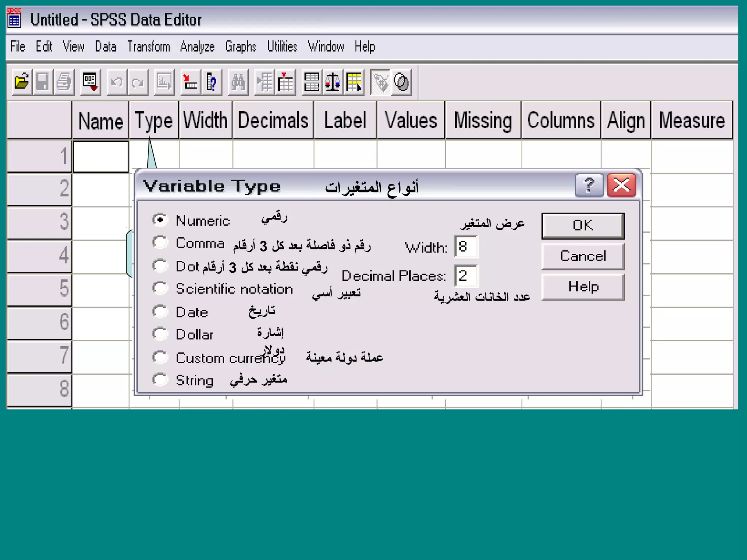Click the SPSS app icon in title bar
The height and width of the screenshot is (560, 747).
tap(15, 18)
